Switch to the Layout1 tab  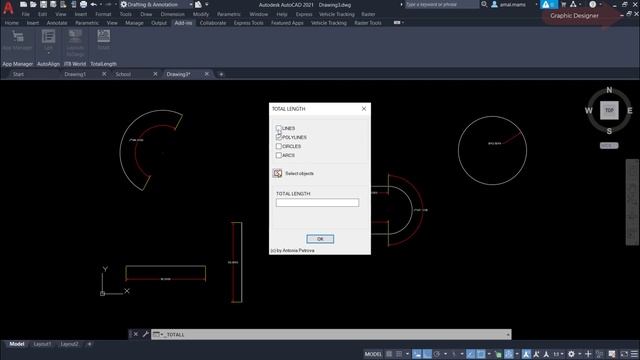click(x=42, y=344)
